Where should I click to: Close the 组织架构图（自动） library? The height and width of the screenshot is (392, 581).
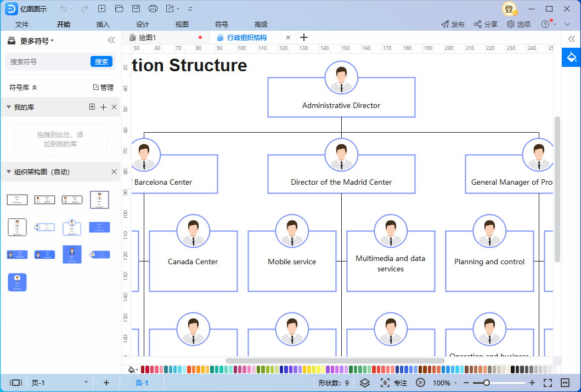[x=114, y=172]
